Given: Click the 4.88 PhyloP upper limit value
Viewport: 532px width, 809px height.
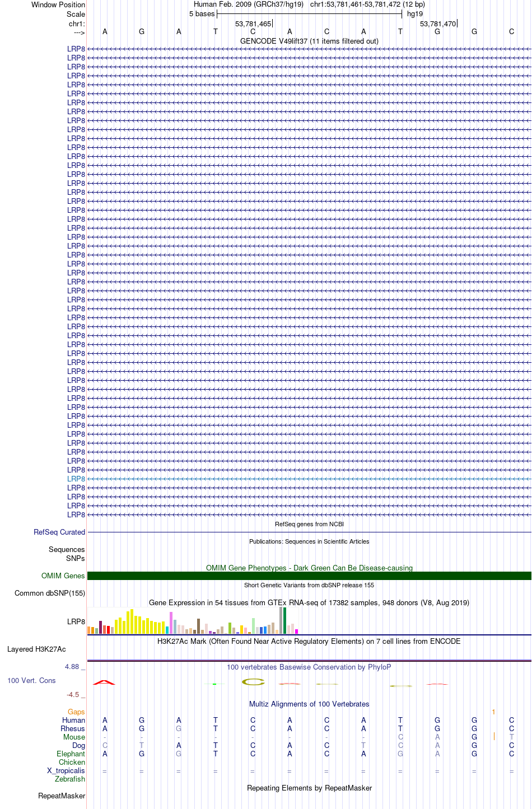Looking at the screenshot, I should pyautogui.click(x=73, y=666).
